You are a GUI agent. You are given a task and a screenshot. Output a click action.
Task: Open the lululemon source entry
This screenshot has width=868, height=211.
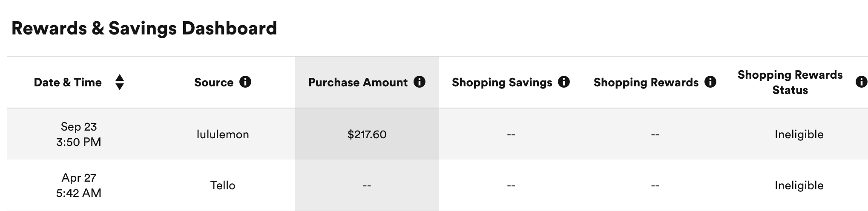tap(223, 134)
